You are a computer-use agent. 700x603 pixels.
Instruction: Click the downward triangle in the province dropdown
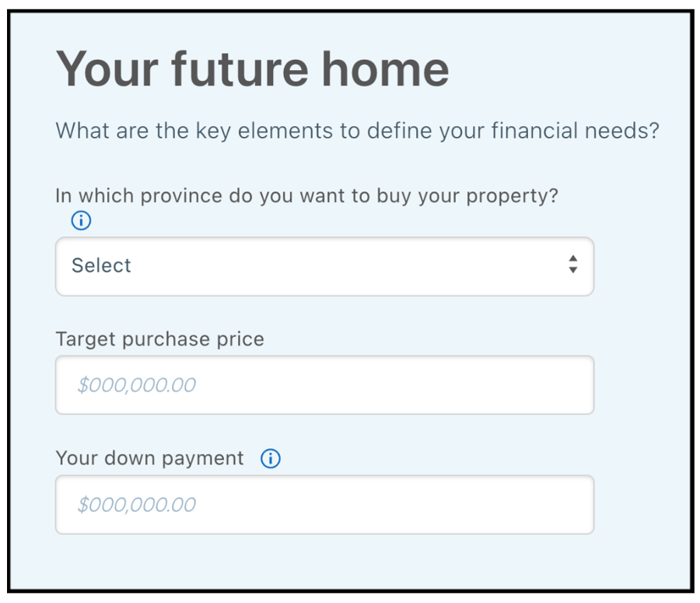[572, 270]
